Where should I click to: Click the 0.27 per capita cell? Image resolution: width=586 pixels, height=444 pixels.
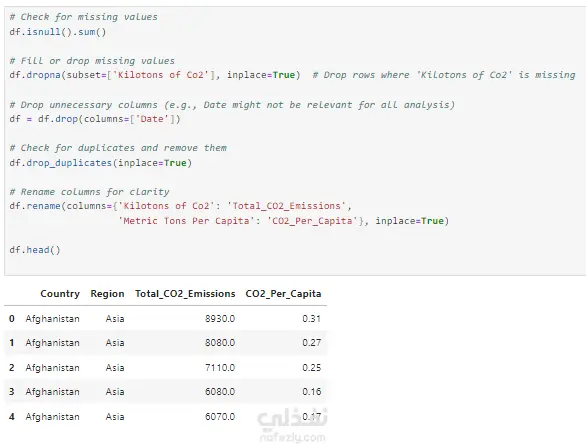coord(312,343)
